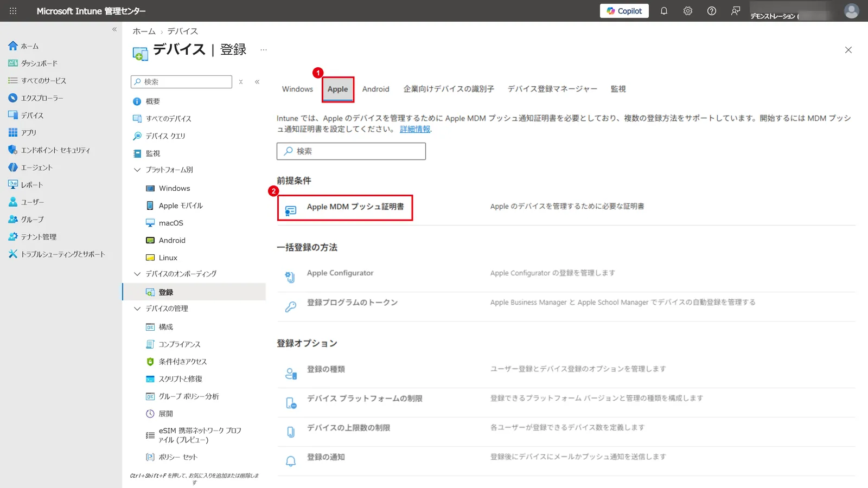Click the user account avatar
Viewport: 868px width, 488px height.
click(852, 11)
